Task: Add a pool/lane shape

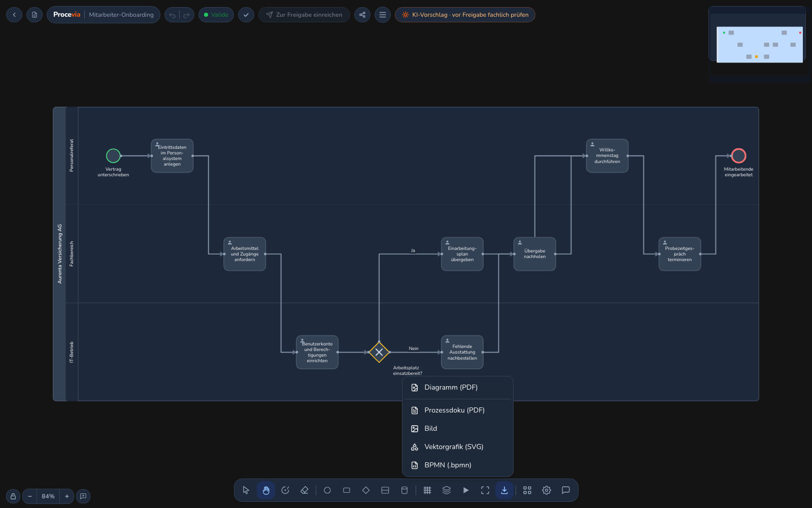Action: coord(385,490)
